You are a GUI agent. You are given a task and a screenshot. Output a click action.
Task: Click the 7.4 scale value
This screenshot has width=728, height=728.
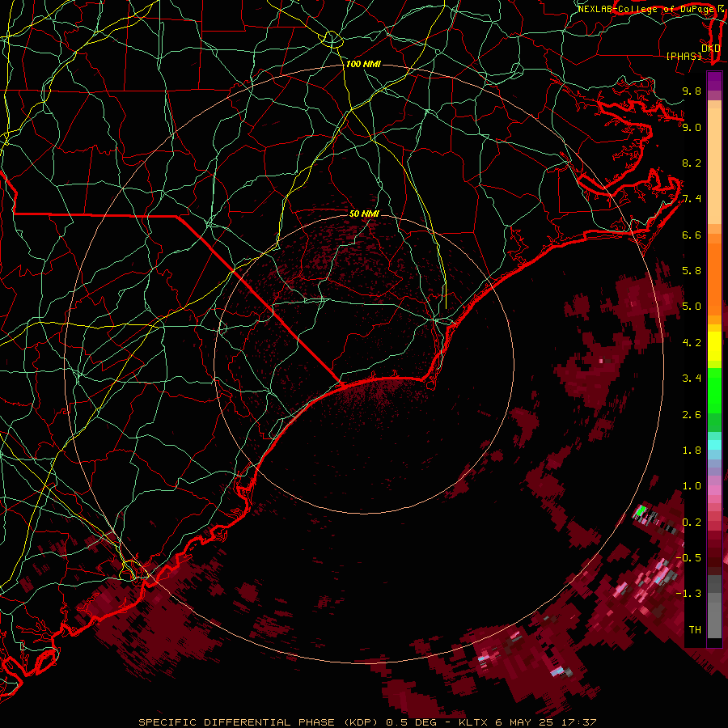(692, 199)
